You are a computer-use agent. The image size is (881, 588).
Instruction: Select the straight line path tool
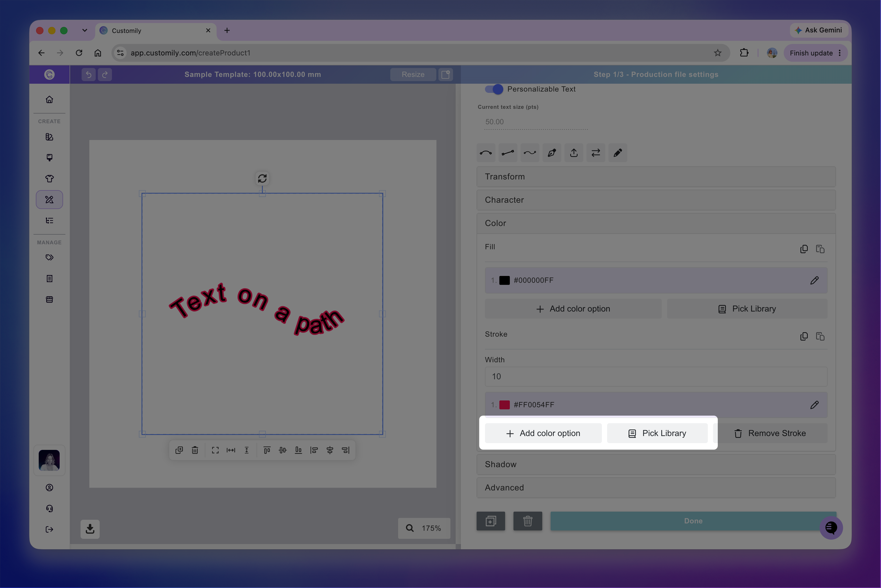[x=508, y=153]
